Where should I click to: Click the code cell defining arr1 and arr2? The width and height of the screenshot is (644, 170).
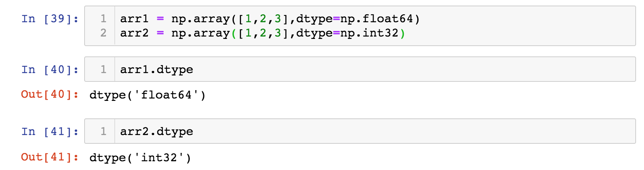360,26
